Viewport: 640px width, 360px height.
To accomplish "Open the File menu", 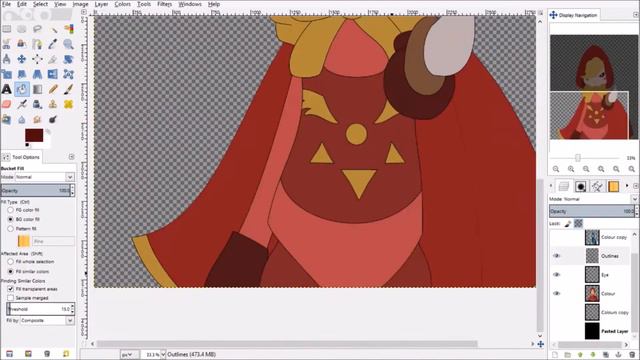I will click(7, 4).
